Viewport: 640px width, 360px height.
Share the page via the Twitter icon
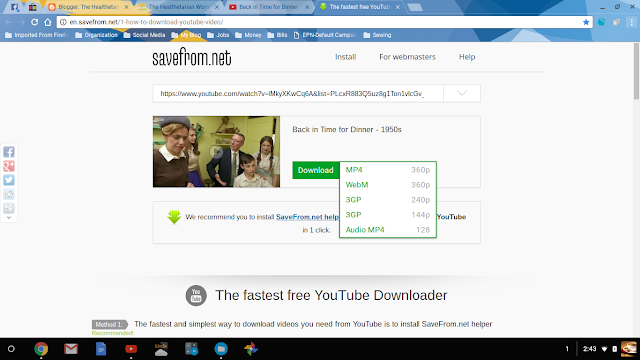point(9,180)
